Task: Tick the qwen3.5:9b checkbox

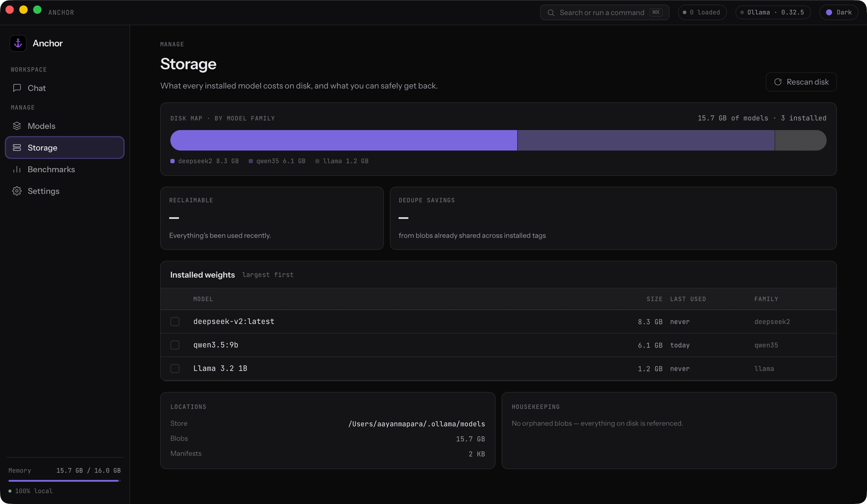Action: pyautogui.click(x=175, y=345)
